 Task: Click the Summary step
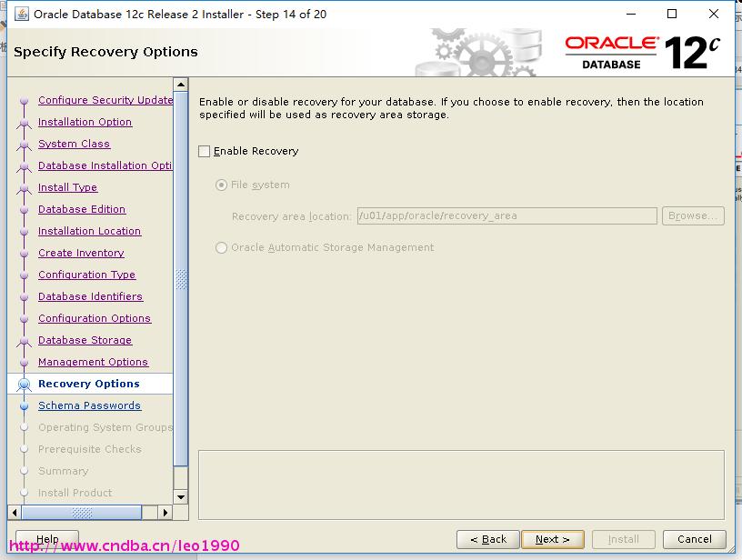64,471
